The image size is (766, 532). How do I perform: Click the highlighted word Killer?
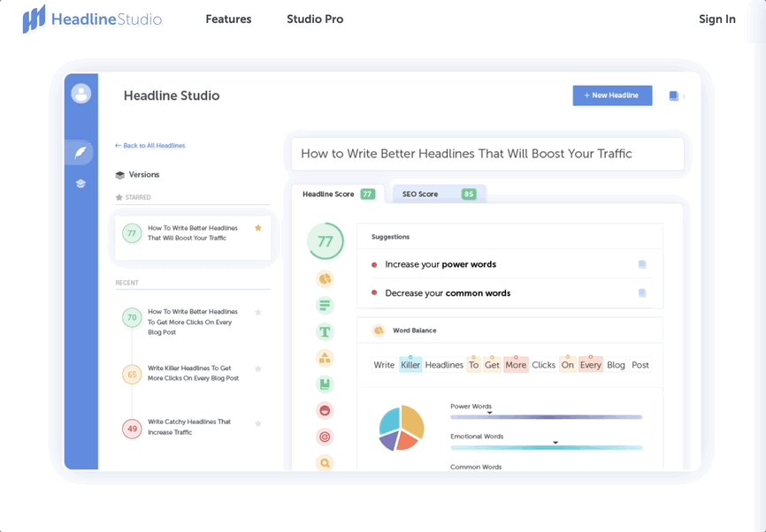pos(410,365)
